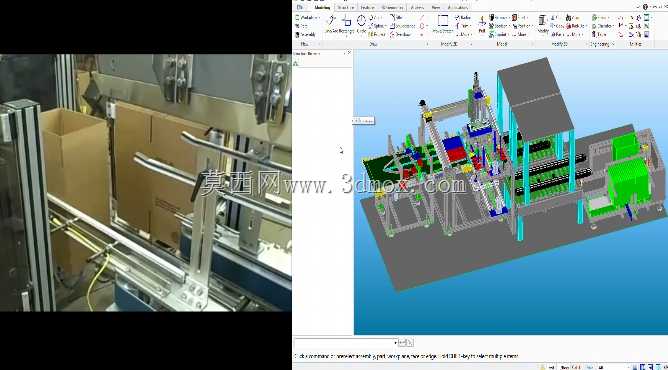Open the File application menu button
Viewport: 668px width, 370px height.
(x=300, y=7)
